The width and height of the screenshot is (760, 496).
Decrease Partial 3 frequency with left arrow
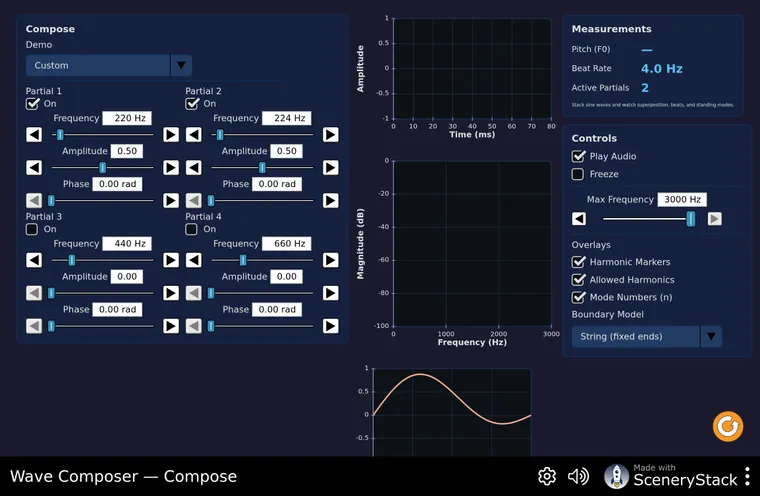34,260
